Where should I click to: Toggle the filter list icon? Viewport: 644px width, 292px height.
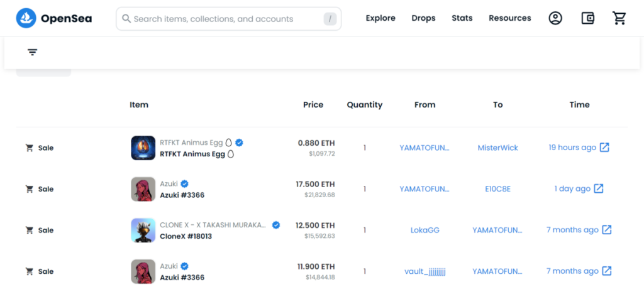point(33,52)
